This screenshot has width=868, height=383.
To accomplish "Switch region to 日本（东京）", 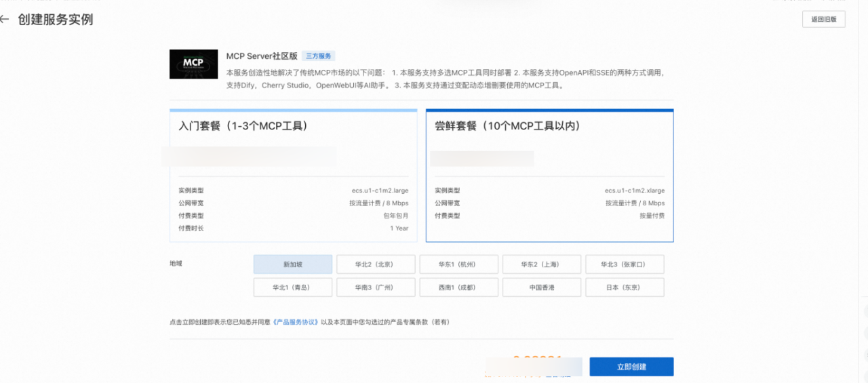I will pos(624,287).
